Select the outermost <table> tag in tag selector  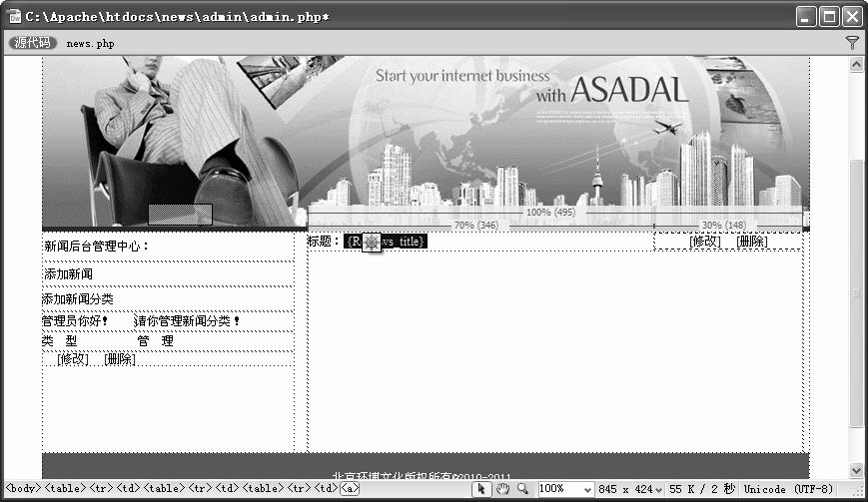point(65,488)
